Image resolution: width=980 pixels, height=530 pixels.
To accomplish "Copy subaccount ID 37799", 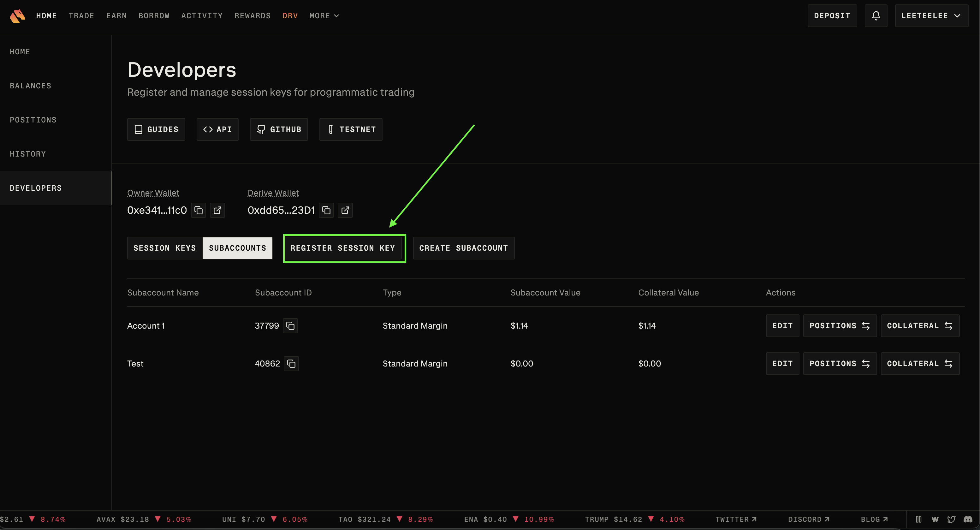I will pyautogui.click(x=290, y=326).
